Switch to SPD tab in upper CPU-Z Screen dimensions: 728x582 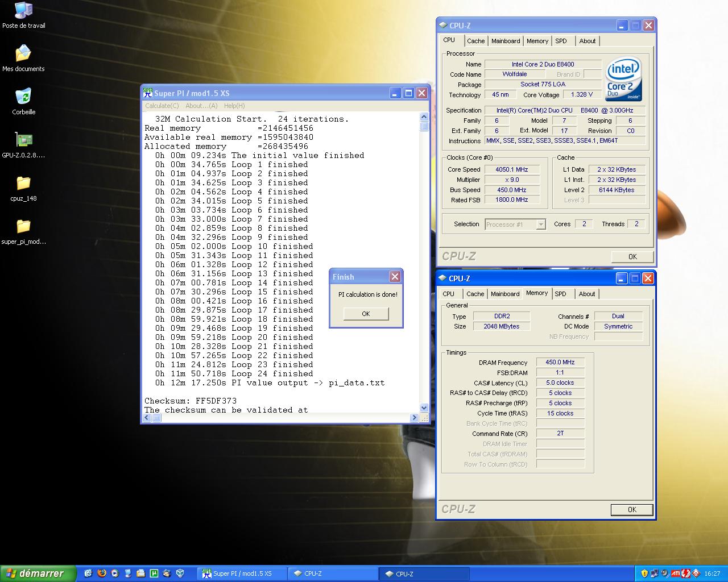tap(561, 41)
